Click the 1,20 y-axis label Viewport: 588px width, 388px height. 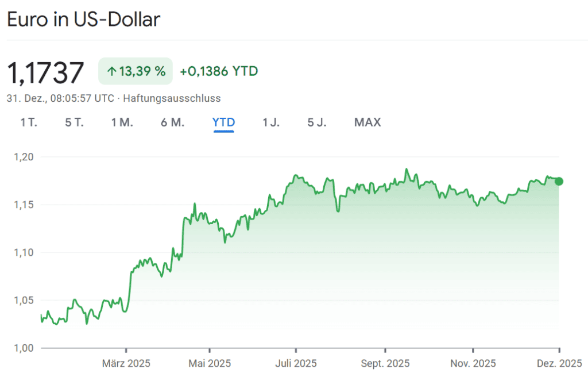(x=24, y=157)
